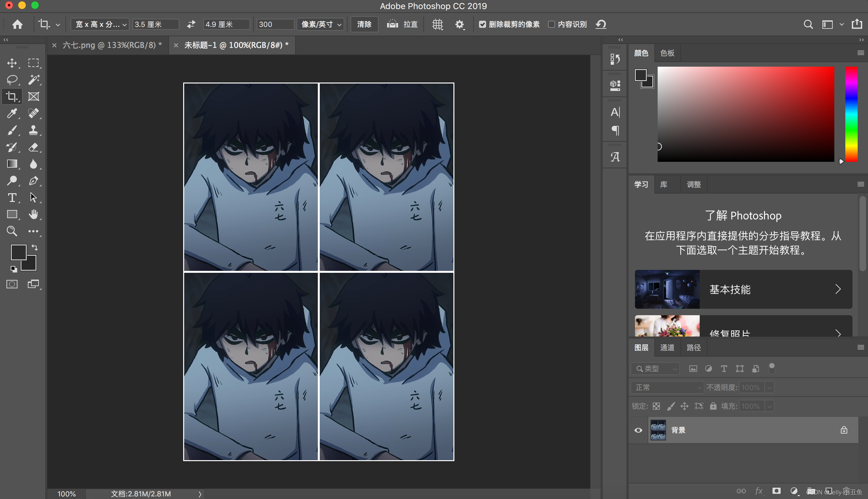Image resolution: width=868 pixels, height=499 pixels.
Task: Select the Eyedropper tool
Action: [12, 113]
